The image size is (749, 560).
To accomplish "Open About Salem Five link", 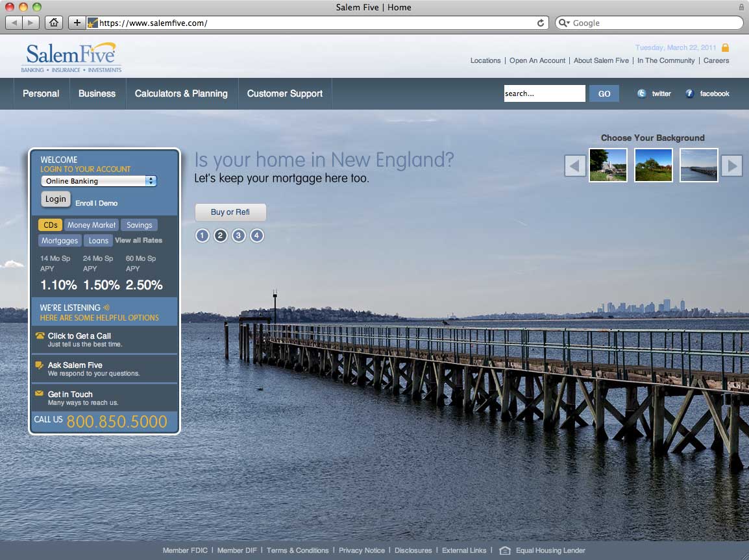I will pyautogui.click(x=602, y=60).
